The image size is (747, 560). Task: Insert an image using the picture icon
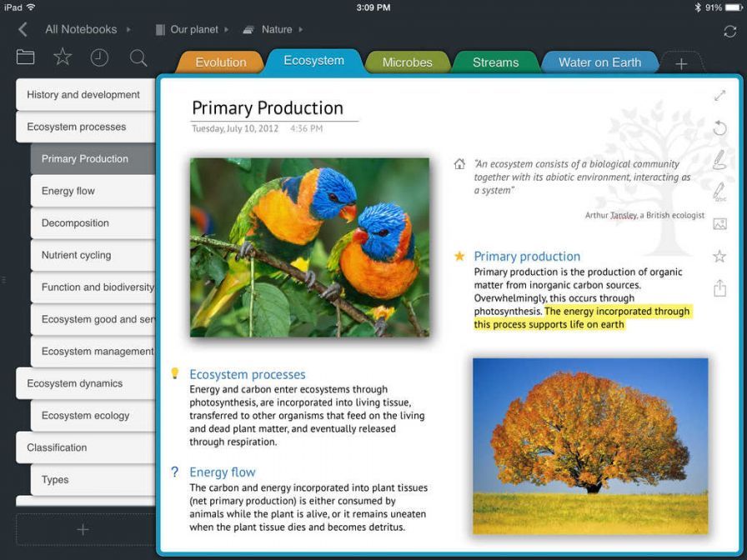point(719,224)
